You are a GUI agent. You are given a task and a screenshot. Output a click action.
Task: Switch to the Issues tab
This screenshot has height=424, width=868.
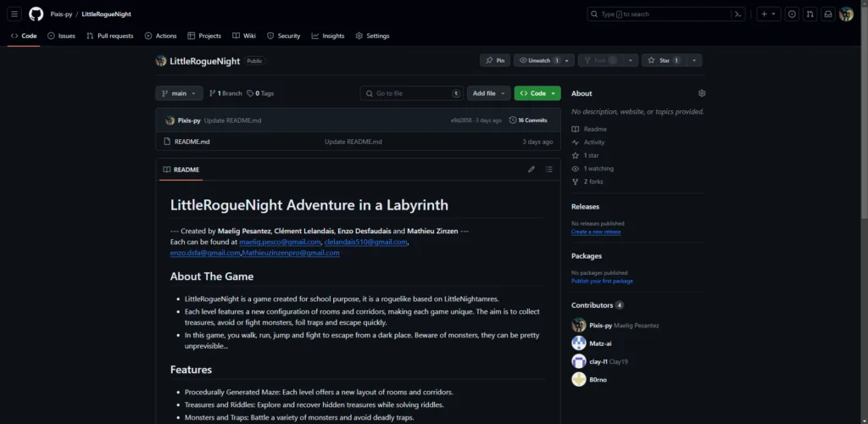click(x=61, y=36)
